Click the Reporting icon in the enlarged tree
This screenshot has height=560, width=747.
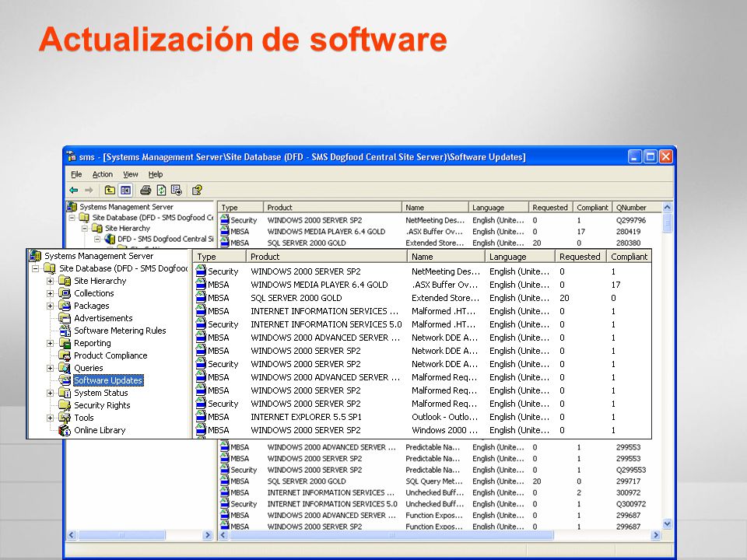(65, 343)
